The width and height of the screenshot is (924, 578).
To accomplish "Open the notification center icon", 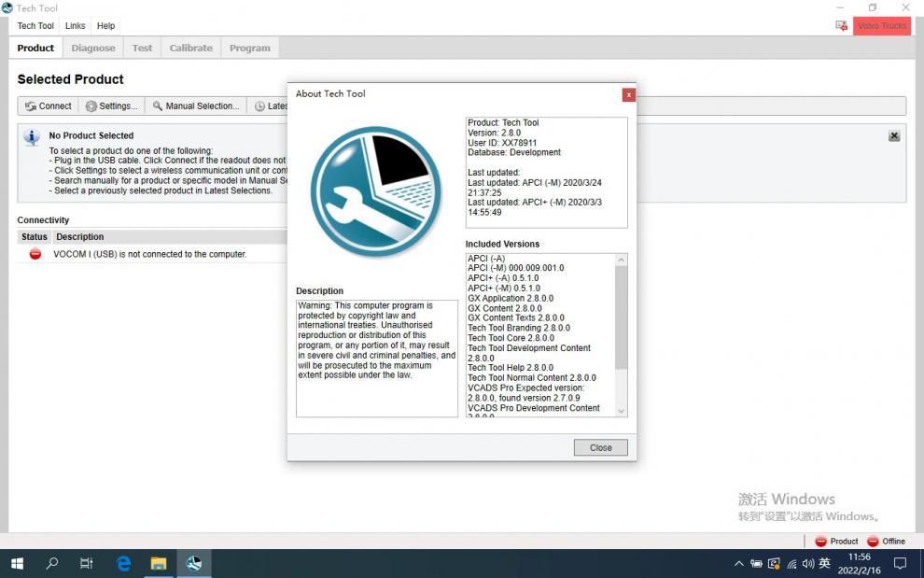I will 900,564.
